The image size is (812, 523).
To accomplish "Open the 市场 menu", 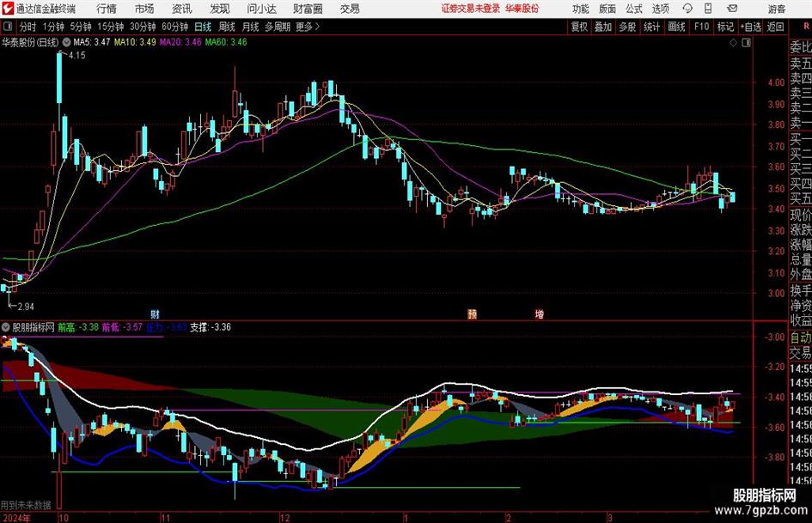I will [144, 9].
